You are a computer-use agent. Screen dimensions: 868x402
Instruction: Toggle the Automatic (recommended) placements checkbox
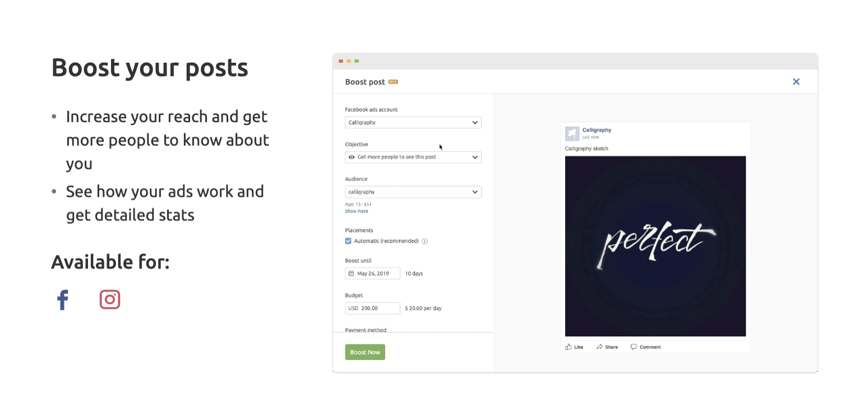click(348, 241)
